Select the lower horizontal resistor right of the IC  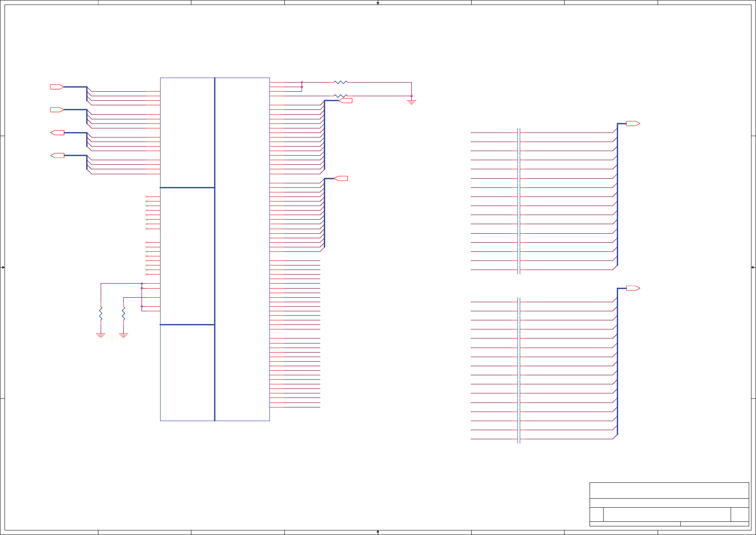[x=341, y=96]
